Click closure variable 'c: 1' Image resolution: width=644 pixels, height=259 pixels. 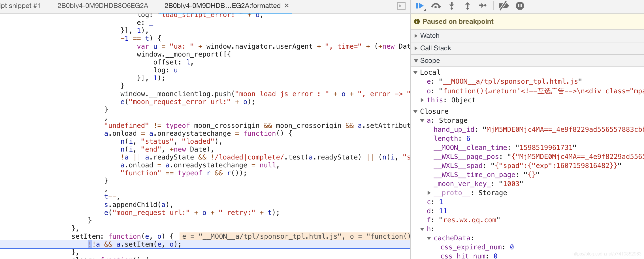[435, 202]
